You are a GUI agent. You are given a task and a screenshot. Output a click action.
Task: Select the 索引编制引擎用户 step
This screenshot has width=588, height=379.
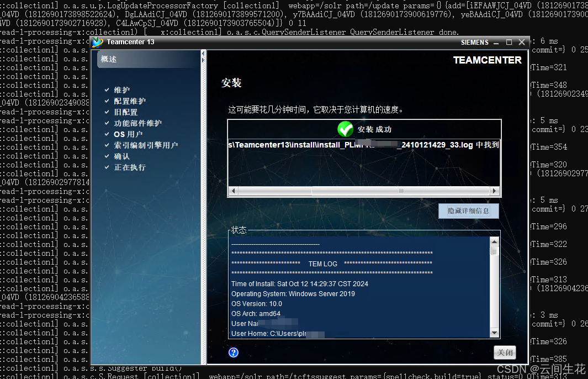click(146, 145)
